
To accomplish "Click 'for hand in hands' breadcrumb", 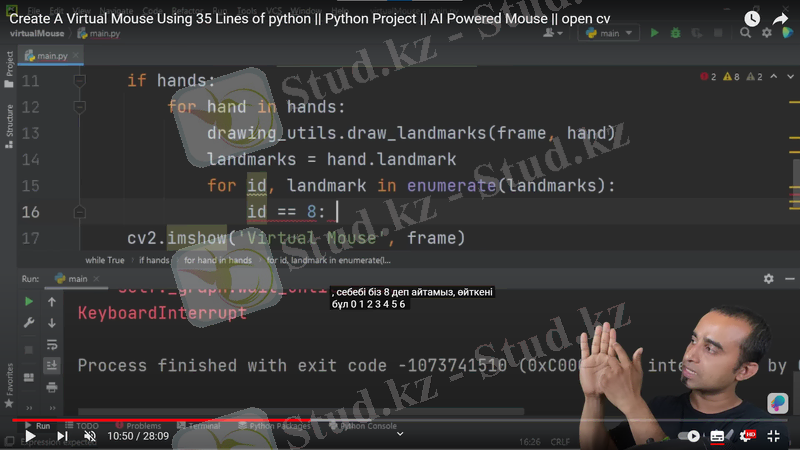I will [x=218, y=260].
